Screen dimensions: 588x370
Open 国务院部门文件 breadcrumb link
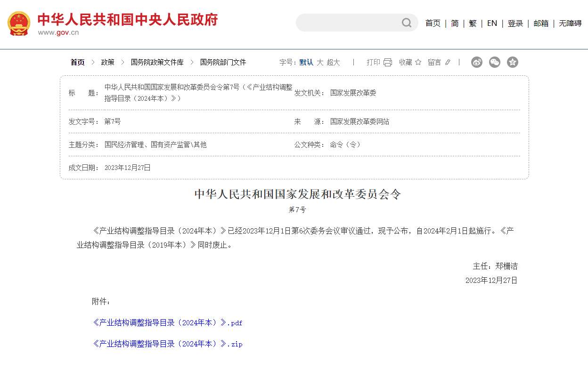(223, 62)
